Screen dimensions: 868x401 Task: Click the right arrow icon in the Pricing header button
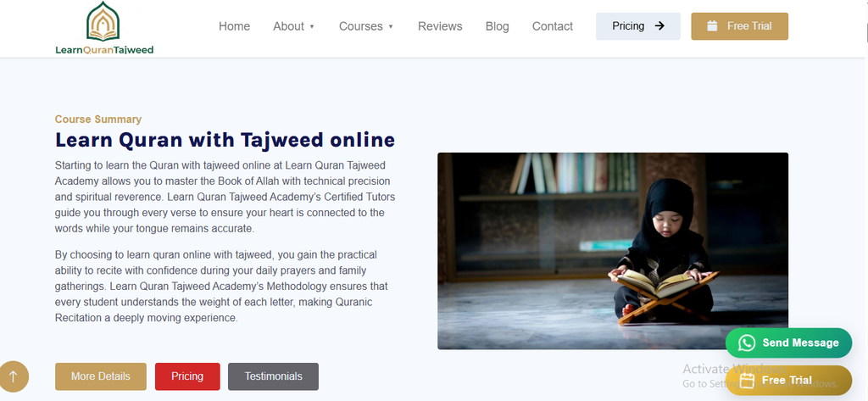coord(659,25)
